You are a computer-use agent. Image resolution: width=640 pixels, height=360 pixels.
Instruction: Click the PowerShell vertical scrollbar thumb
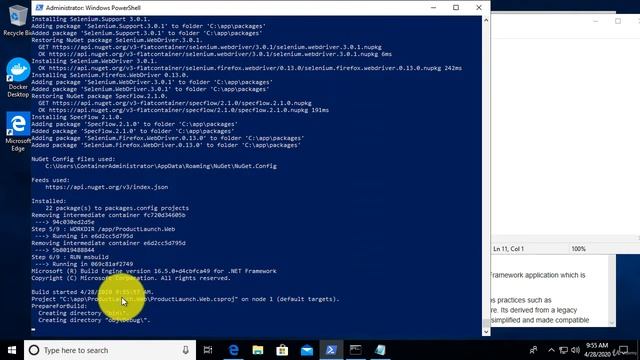(486, 323)
